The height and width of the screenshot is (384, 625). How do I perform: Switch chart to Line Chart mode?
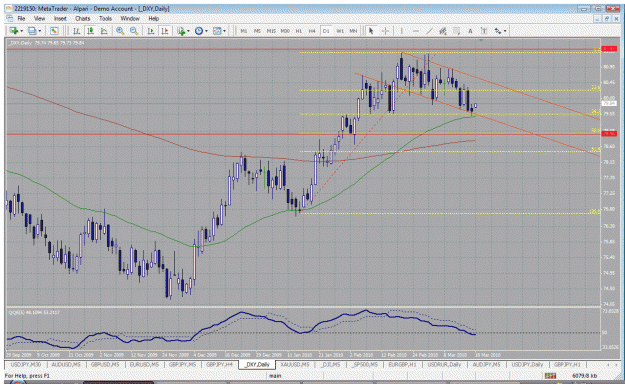point(104,31)
